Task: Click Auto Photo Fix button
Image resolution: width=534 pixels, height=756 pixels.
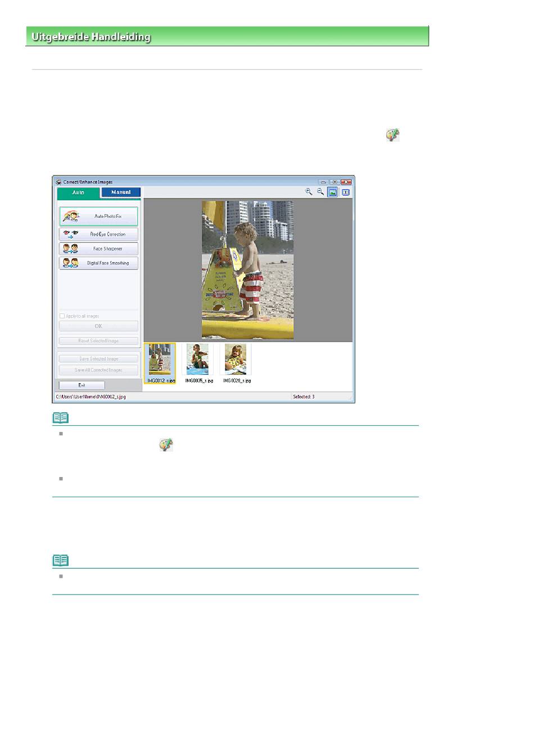Action: click(x=98, y=216)
